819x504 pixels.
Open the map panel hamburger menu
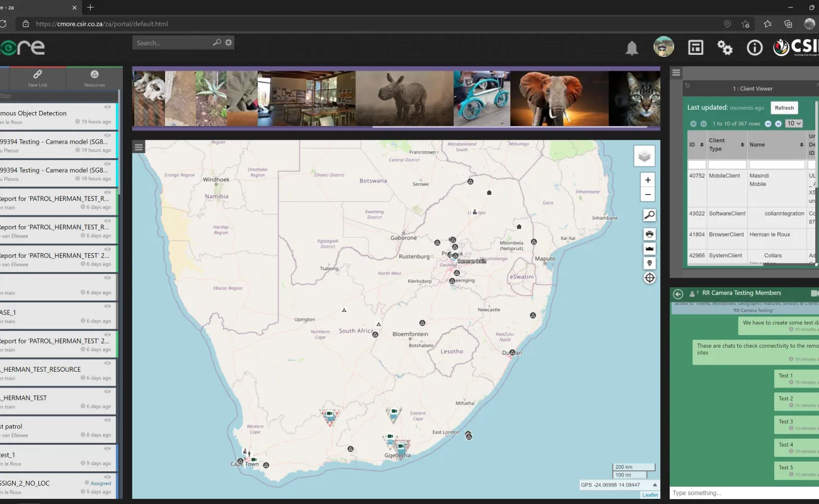(139, 147)
